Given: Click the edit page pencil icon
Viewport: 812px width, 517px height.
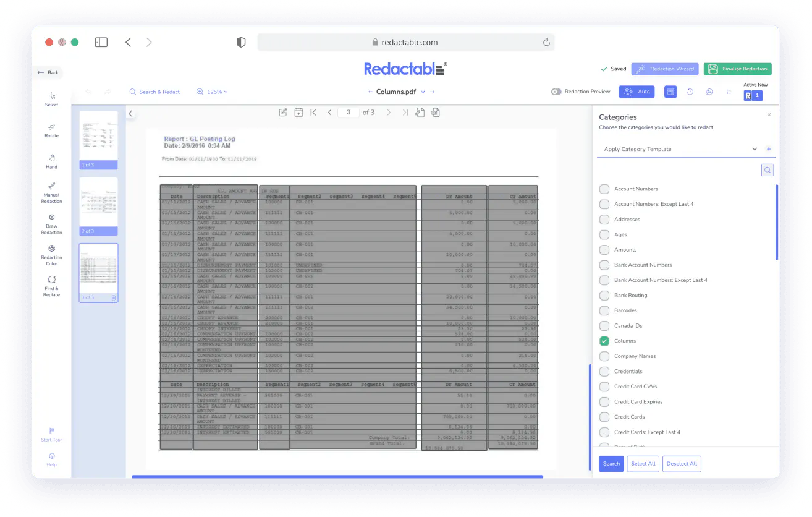Looking at the screenshot, I should tap(283, 113).
